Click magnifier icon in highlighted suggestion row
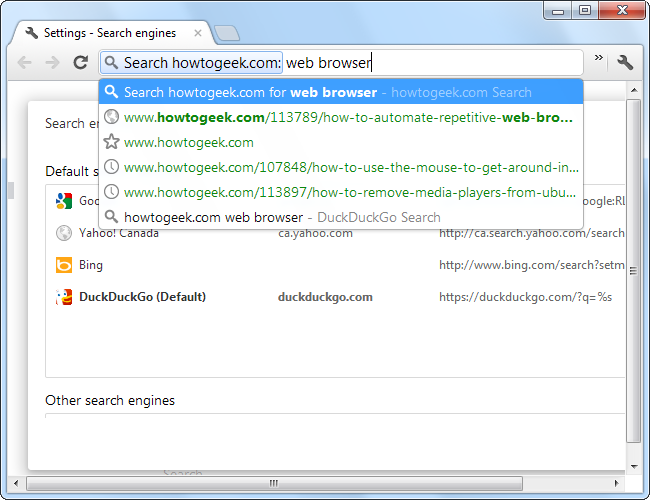650x500 pixels. (111, 92)
